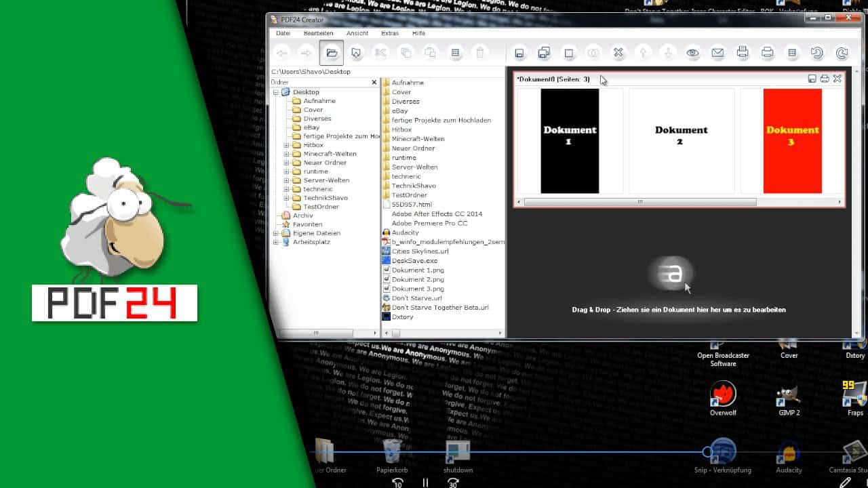Click the horizontal scrollbar under the page thumbnails

tap(639, 202)
